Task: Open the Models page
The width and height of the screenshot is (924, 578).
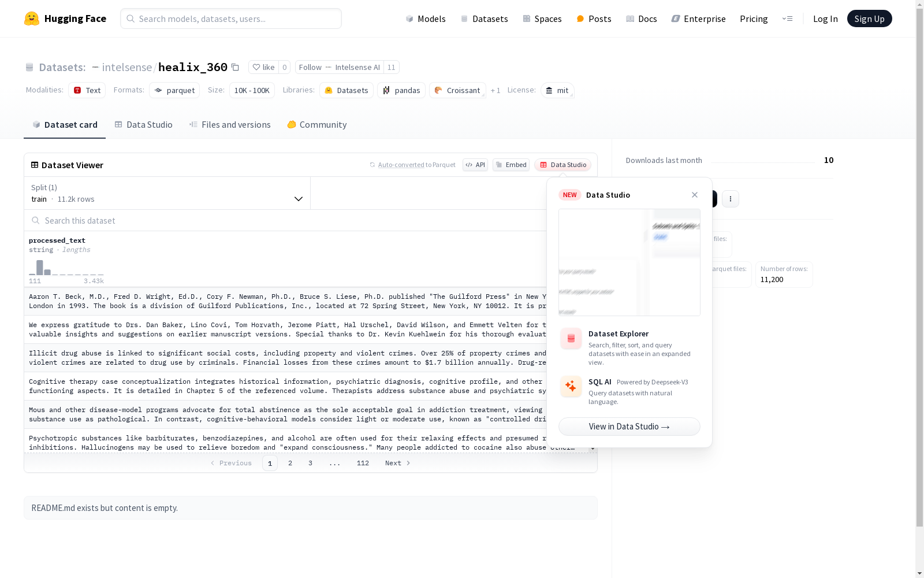Action: pyautogui.click(x=426, y=18)
